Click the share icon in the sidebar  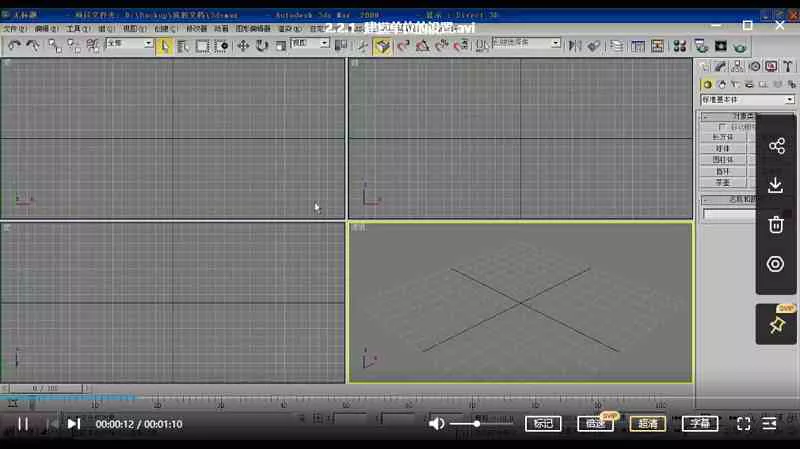[x=775, y=147]
